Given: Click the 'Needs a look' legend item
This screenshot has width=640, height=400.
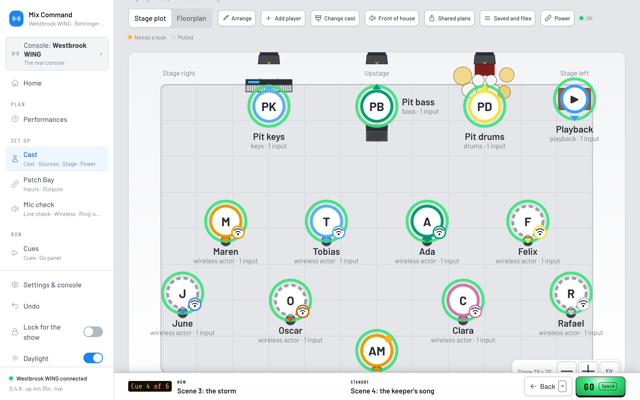Looking at the screenshot, I should (x=147, y=38).
